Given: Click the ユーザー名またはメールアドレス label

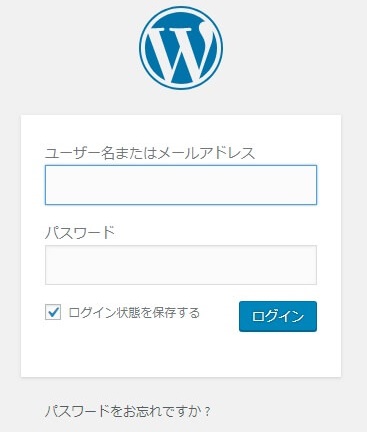Looking at the screenshot, I should point(150,153).
